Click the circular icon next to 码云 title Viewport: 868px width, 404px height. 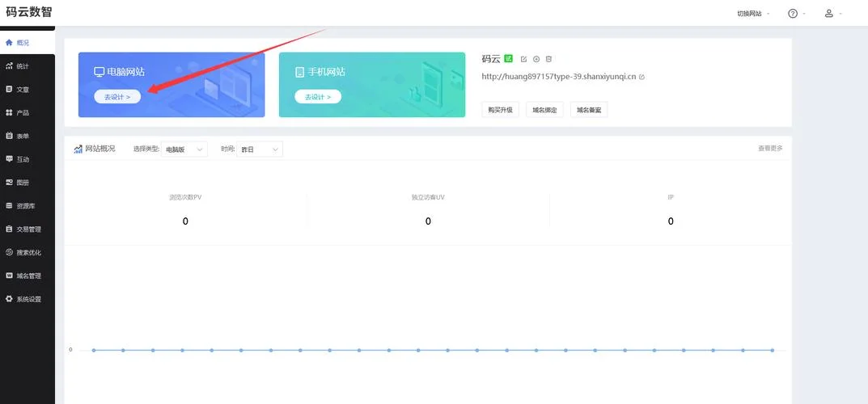[x=536, y=59]
